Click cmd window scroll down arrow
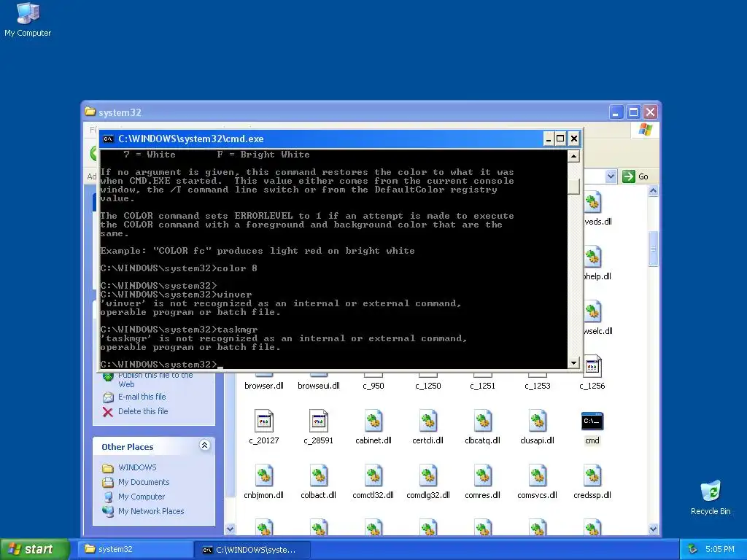 click(x=573, y=363)
